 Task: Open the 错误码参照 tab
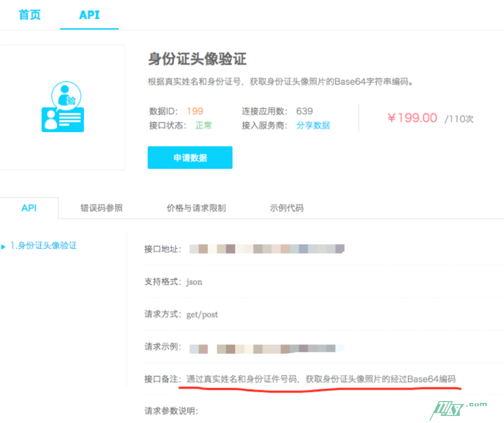pyautogui.click(x=101, y=208)
